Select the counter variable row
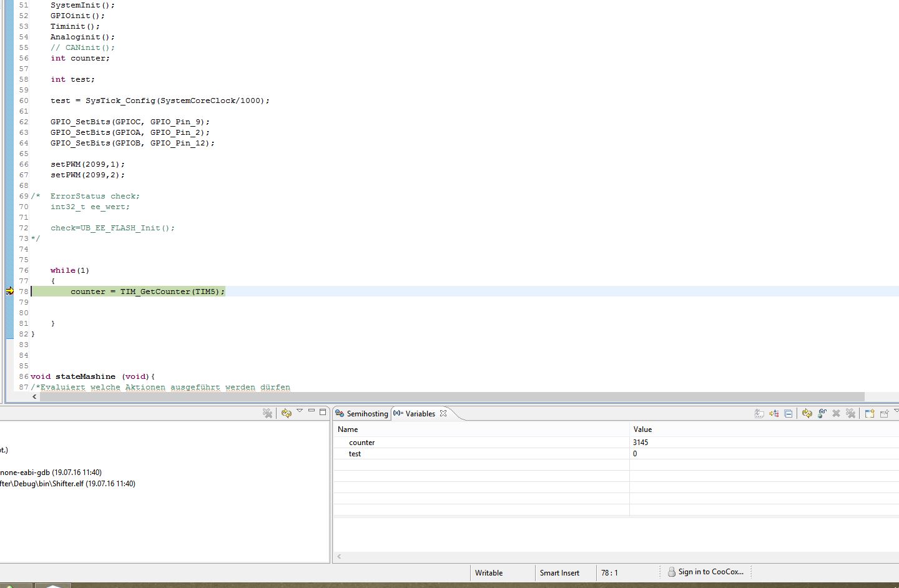Viewport: 899px width, 588px height. 616,443
